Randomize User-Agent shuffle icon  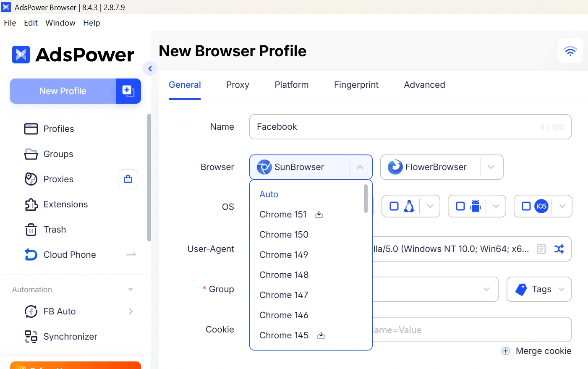tap(559, 249)
